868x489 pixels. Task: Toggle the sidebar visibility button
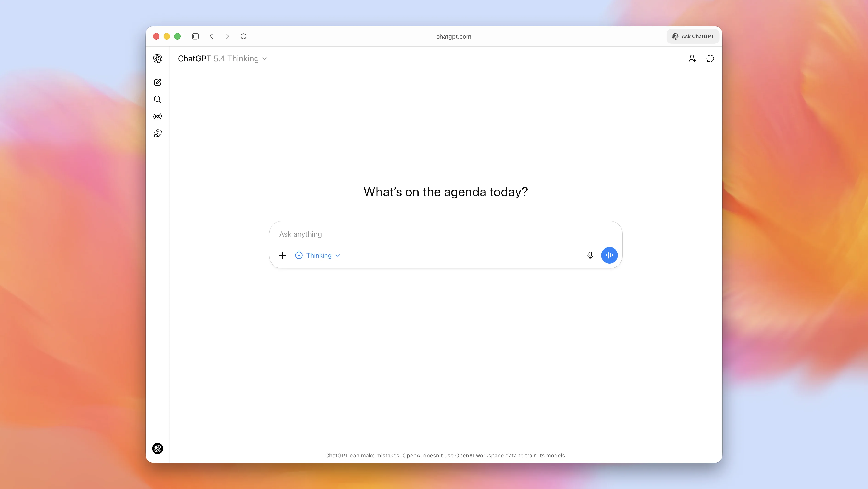pyautogui.click(x=195, y=36)
